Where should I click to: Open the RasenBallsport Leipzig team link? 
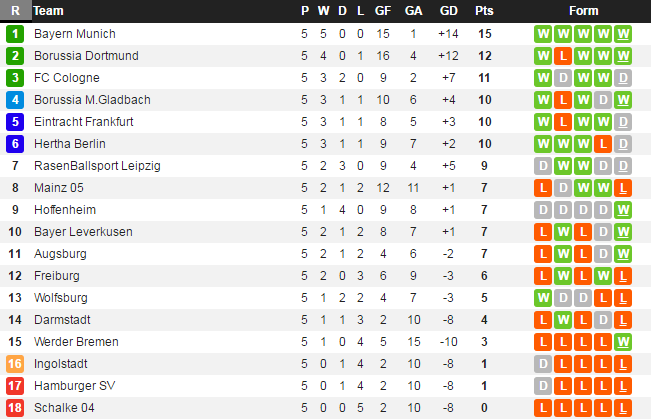coord(97,166)
